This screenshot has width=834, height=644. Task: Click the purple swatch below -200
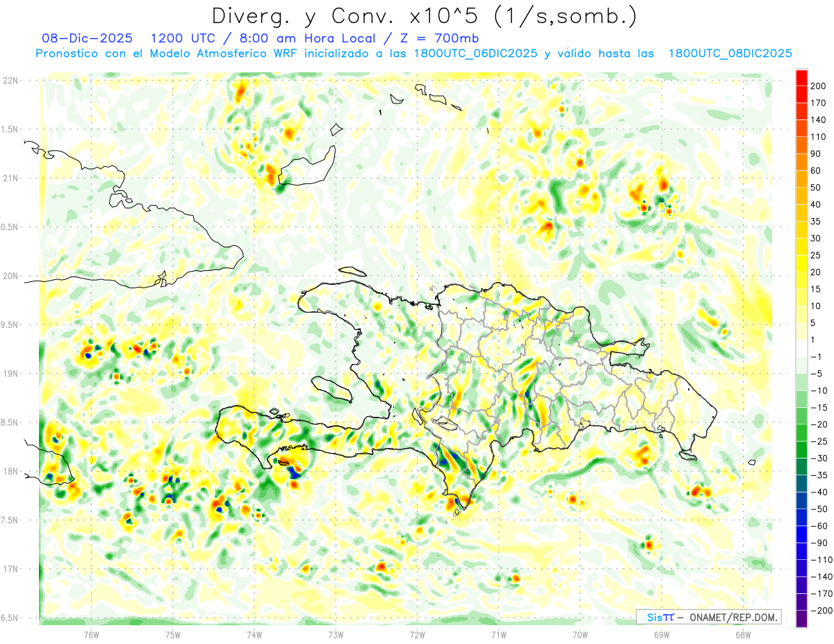[801, 618]
